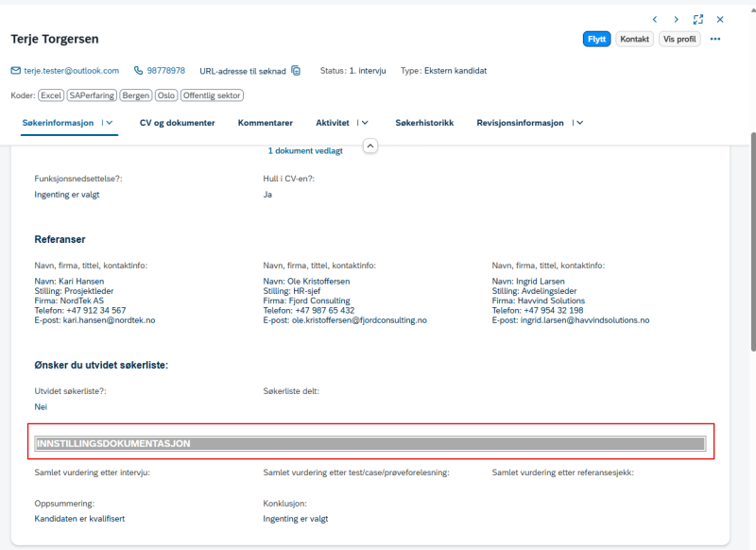Click Telefon: +47 912 34 567
This screenshot has width=756, height=550.
pos(80,310)
